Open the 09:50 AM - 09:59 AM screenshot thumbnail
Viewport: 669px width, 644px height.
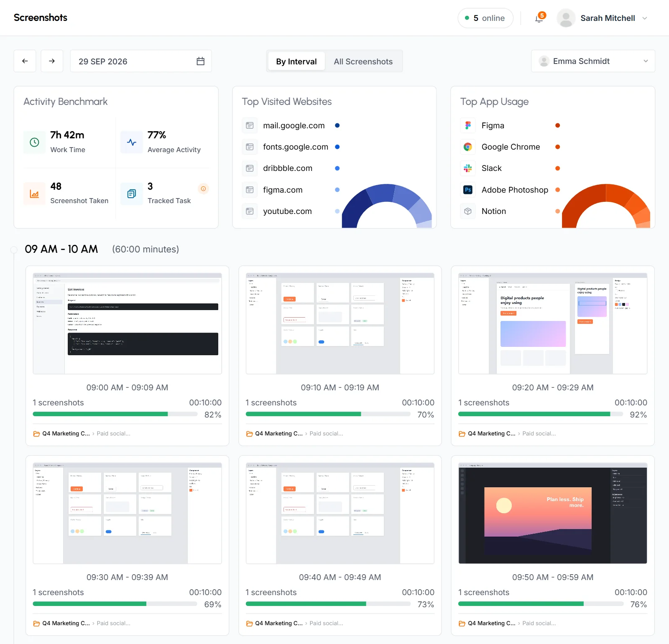pos(553,513)
